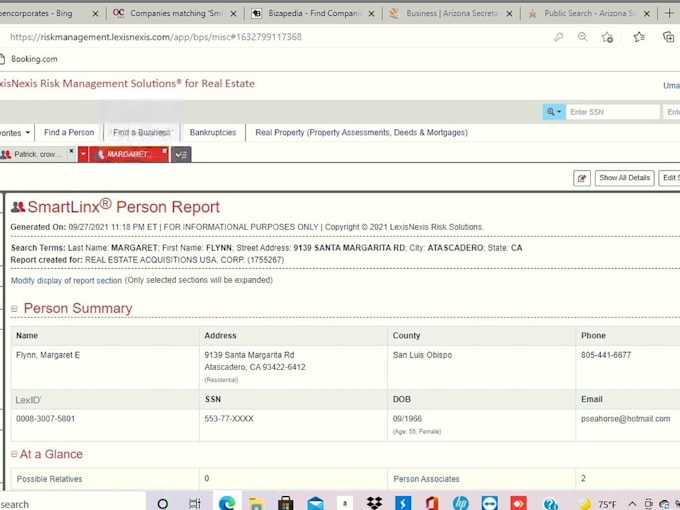Open Mail app from taskbar
Image resolution: width=680 pixels, height=510 pixels.
(315, 503)
